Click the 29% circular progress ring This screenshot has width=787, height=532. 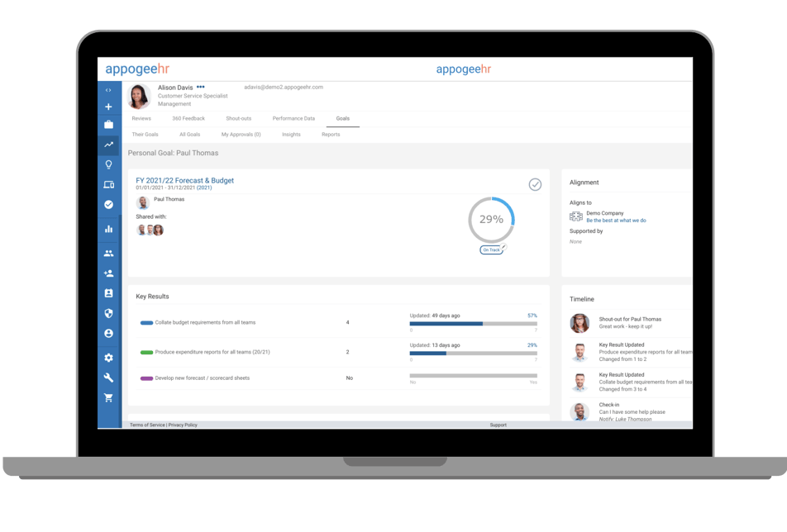point(491,220)
